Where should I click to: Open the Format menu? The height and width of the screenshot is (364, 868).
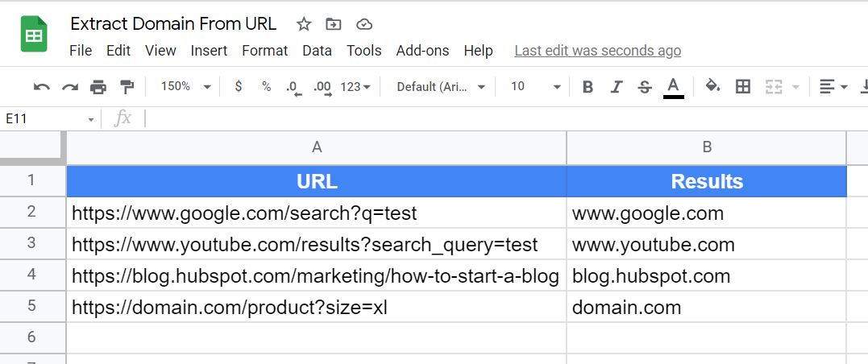264,51
